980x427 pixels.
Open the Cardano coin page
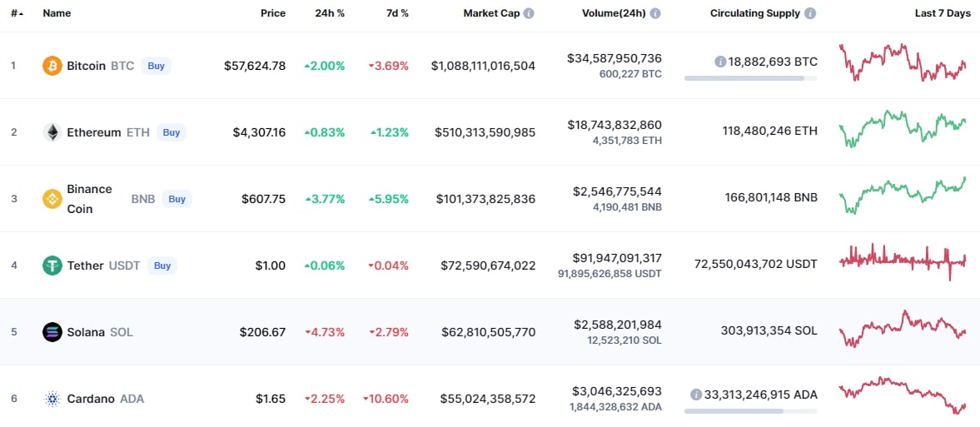click(x=91, y=399)
